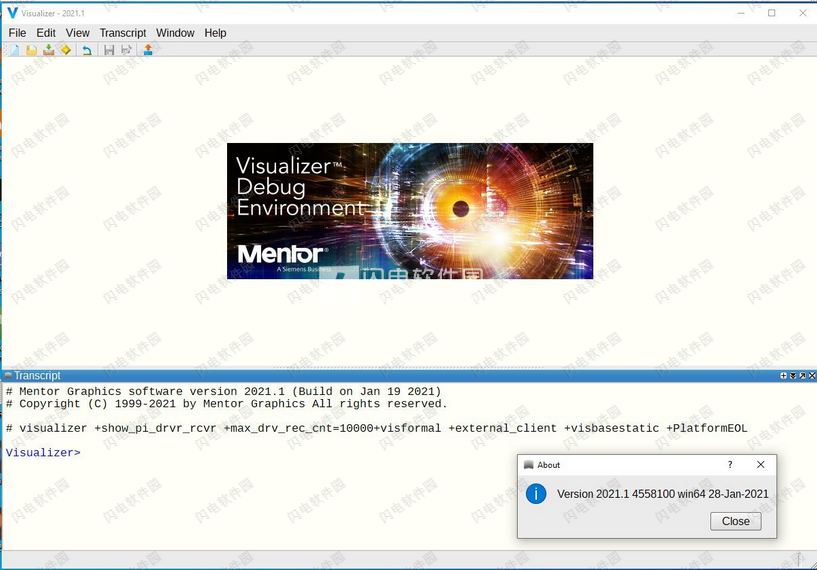Screen dimensions: 817x570
Task: Click the Visualizer V logo in title bar
Action: coord(13,13)
